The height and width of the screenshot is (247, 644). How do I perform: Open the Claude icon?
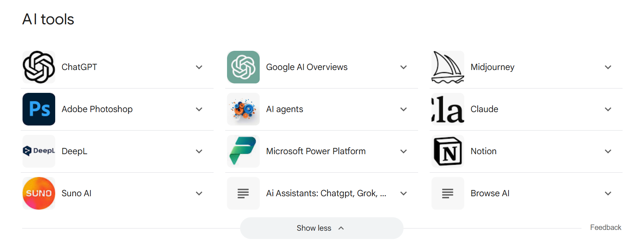point(447,109)
